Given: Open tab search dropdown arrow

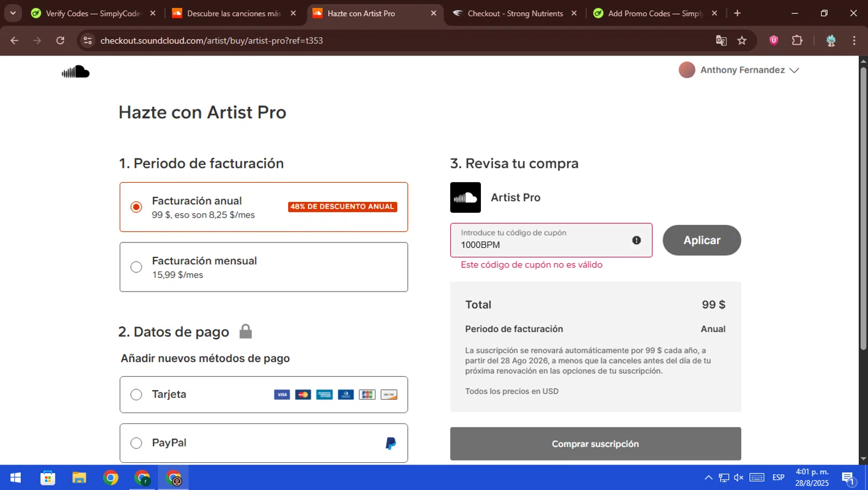Looking at the screenshot, I should (x=13, y=13).
